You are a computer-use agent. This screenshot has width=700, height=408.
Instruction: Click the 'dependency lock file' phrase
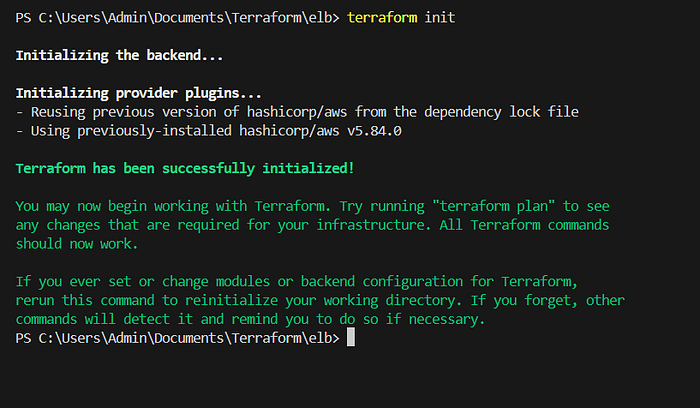[501, 112]
